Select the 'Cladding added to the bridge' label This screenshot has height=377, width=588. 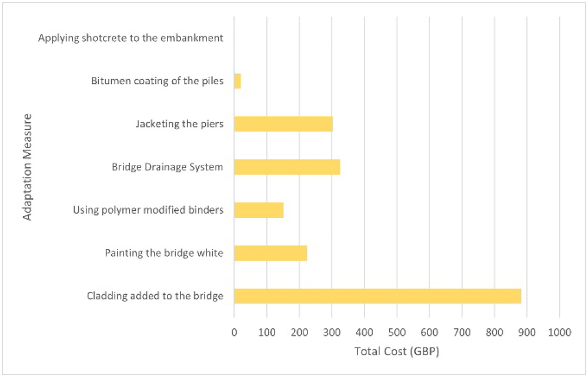tap(155, 296)
